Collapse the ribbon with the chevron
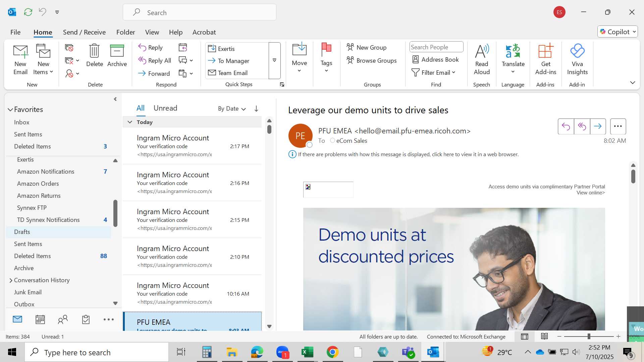Image resolution: width=644 pixels, height=362 pixels. coord(633,82)
